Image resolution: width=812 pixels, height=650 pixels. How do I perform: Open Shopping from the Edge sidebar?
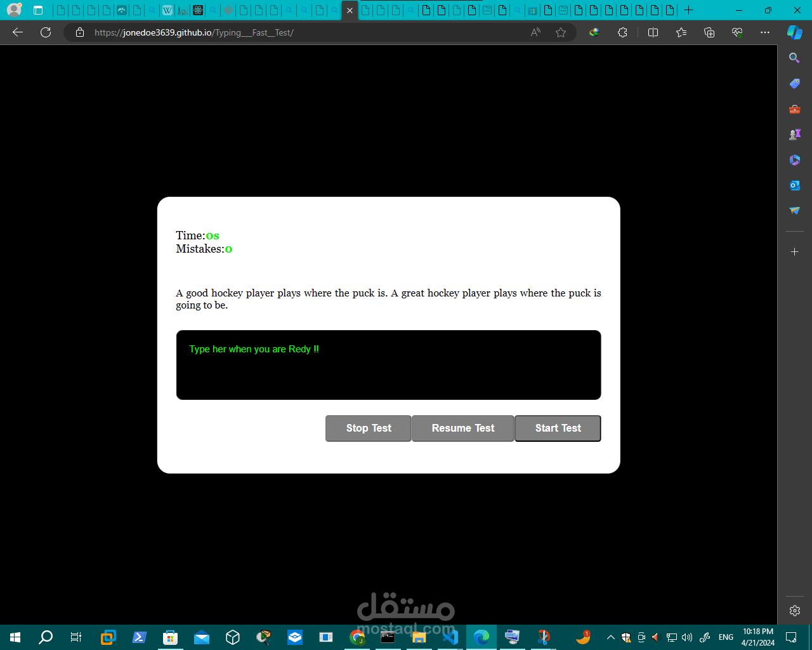[794, 83]
